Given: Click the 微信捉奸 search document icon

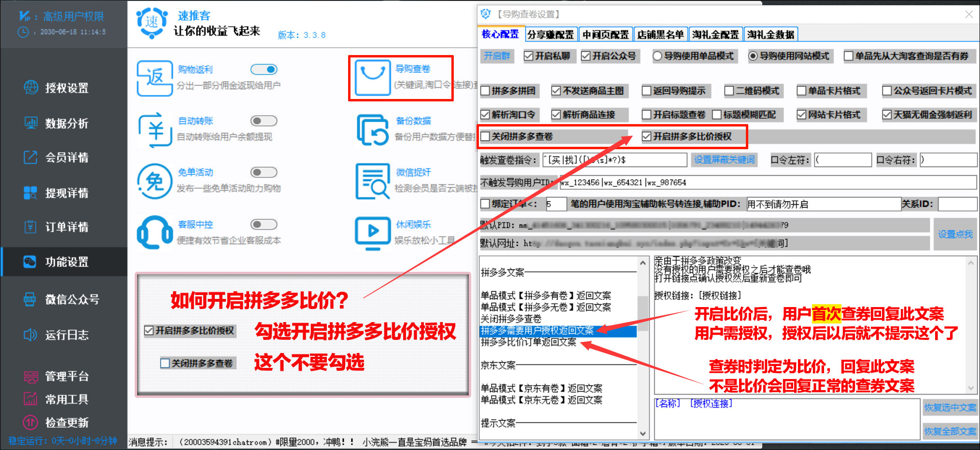Looking at the screenshot, I should 372,182.
